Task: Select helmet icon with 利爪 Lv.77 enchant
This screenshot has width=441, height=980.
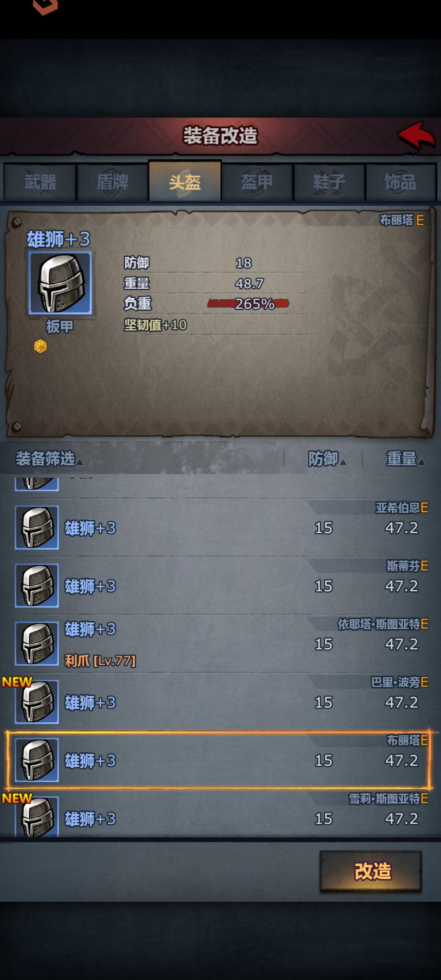Action: (x=37, y=644)
